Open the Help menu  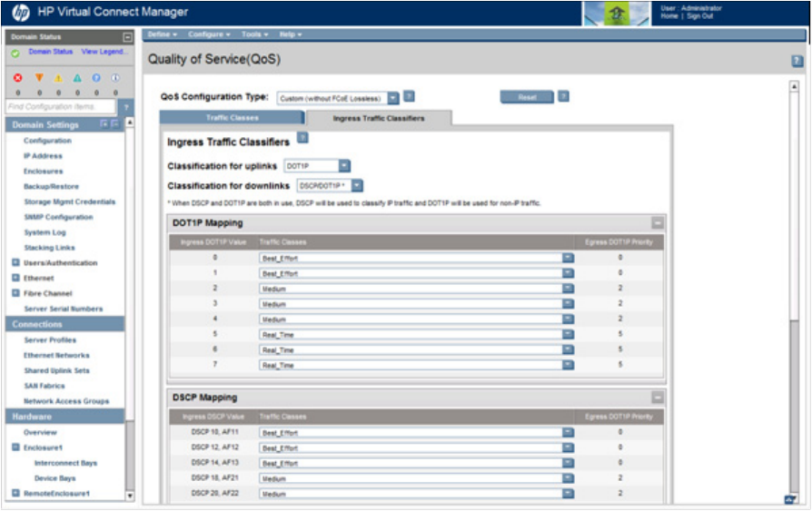[290, 34]
